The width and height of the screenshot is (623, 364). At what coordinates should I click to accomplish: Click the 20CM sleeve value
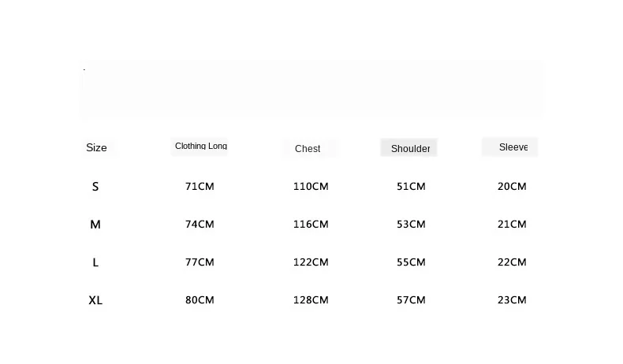pos(512,186)
